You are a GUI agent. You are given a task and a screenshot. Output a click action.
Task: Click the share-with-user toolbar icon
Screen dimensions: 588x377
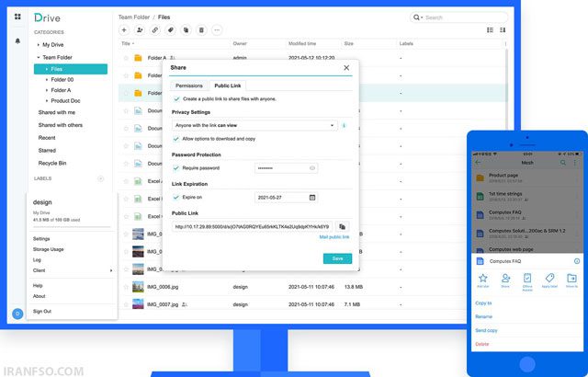tap(140, 30)
